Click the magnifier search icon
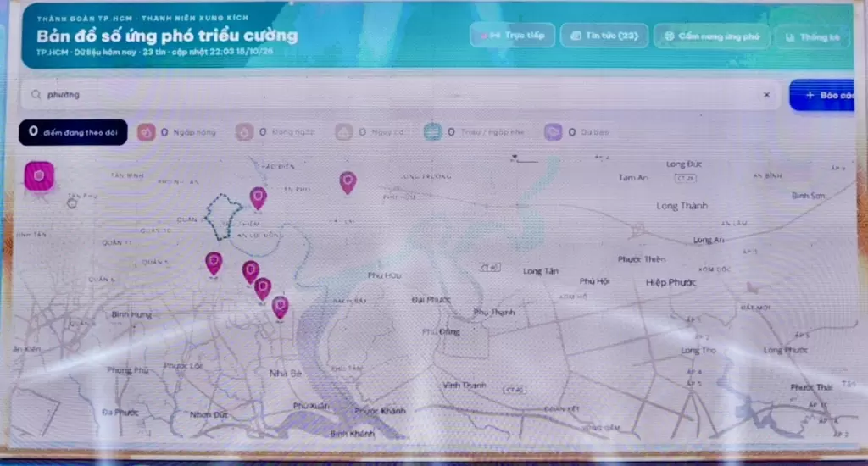868x466 pixels. [36, 95]
